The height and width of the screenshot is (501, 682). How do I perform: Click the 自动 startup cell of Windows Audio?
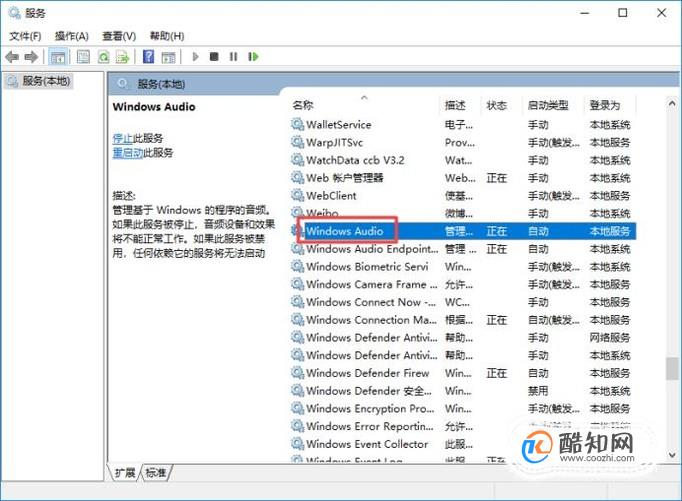[x=538, y=231]
